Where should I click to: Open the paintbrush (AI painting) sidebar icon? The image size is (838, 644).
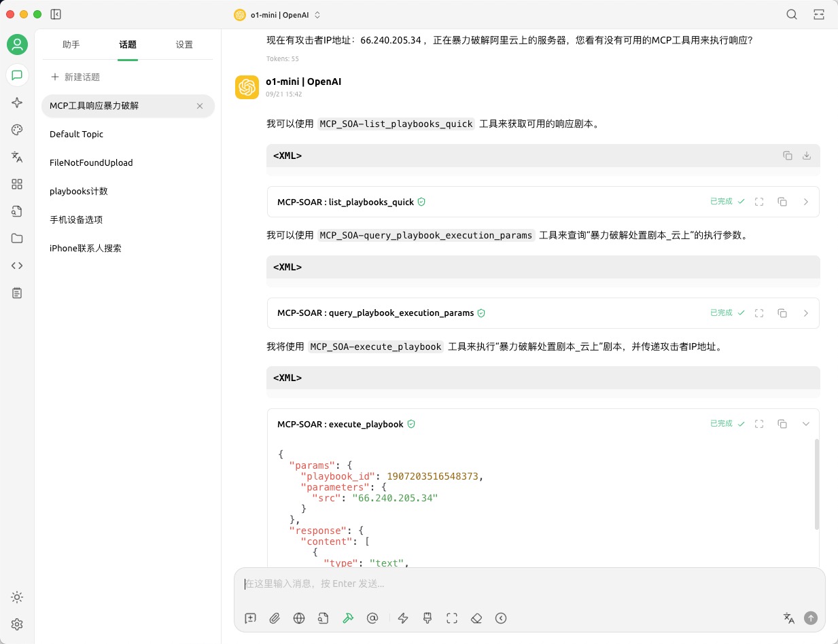17,130
